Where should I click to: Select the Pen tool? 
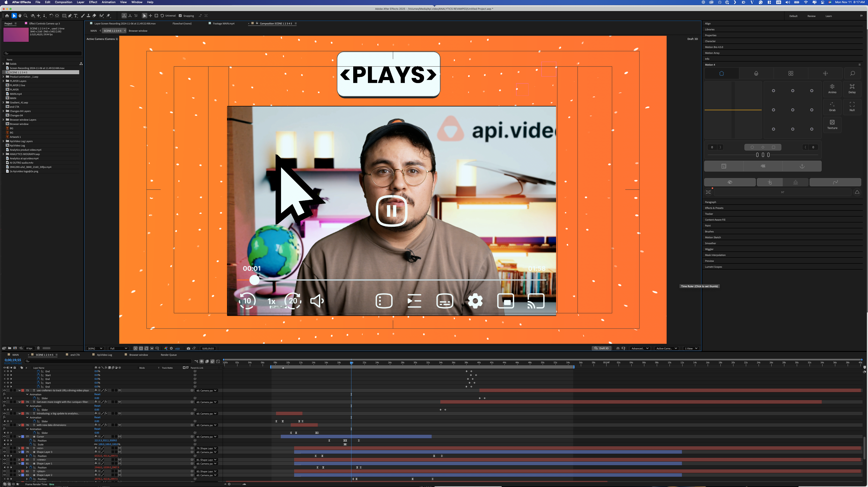coord(70,16)
